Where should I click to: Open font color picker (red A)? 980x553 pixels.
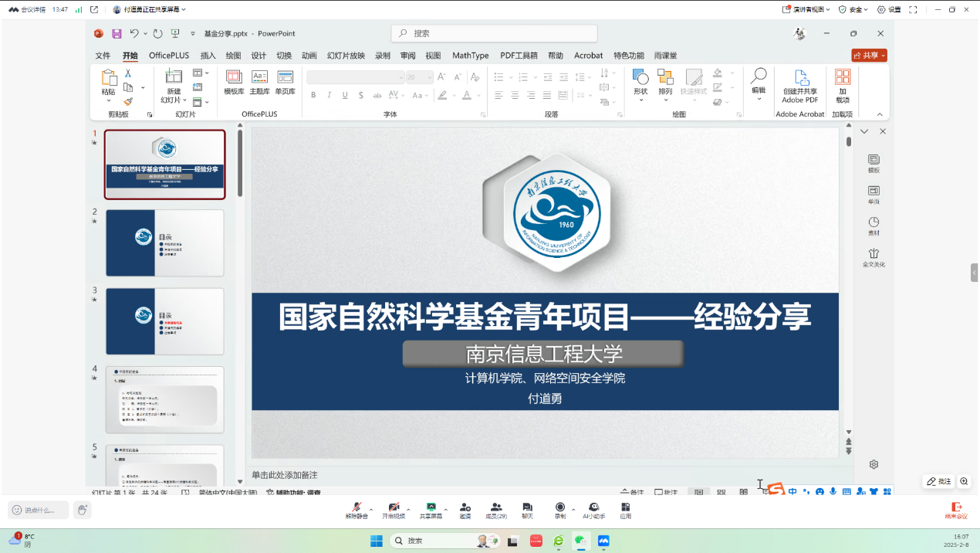[465, 95]
